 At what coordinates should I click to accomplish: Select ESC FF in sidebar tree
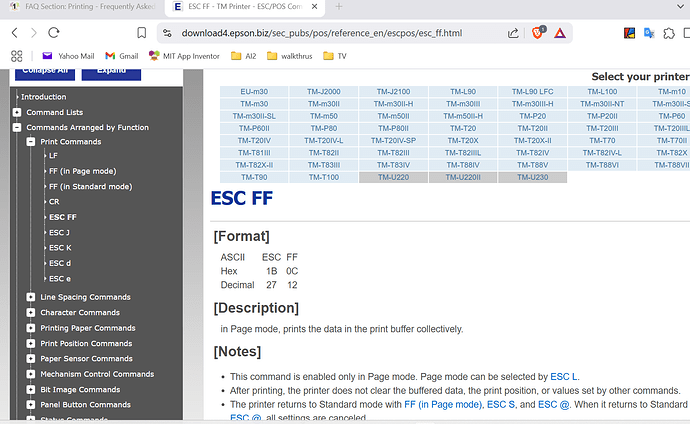[x=63, y=217]
